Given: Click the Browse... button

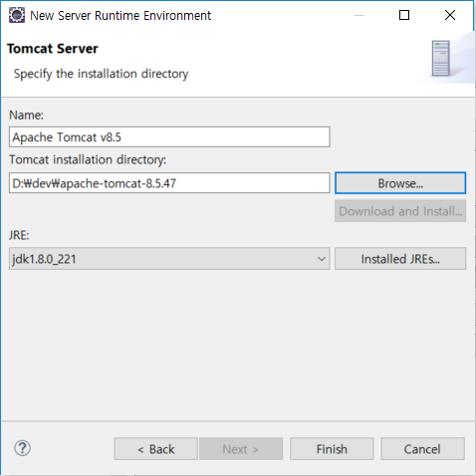Looking at the screenshot, I should (400, 183).
